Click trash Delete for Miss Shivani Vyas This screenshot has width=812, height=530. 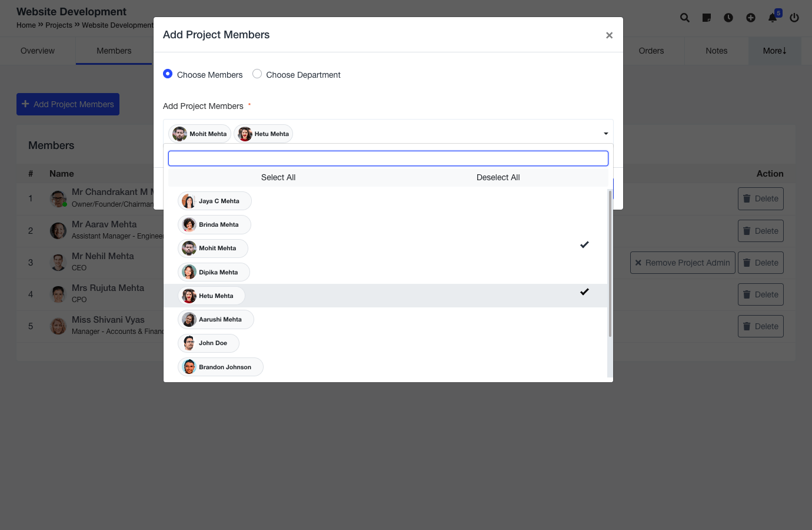point(760,326)
